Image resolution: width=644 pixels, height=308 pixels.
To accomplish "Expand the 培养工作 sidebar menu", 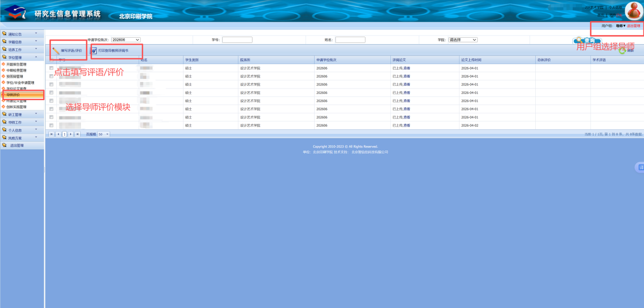I will [x=22, y=50].
